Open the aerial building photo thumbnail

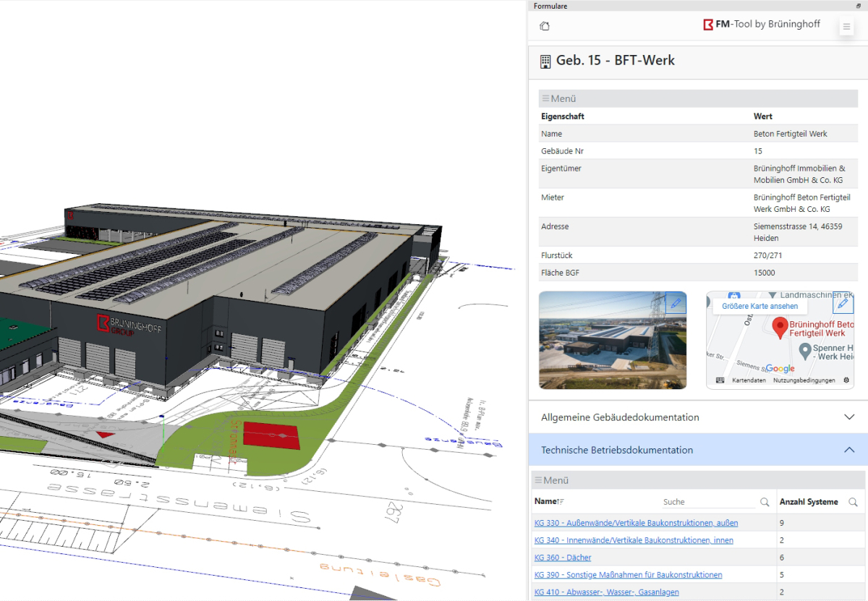613,340
